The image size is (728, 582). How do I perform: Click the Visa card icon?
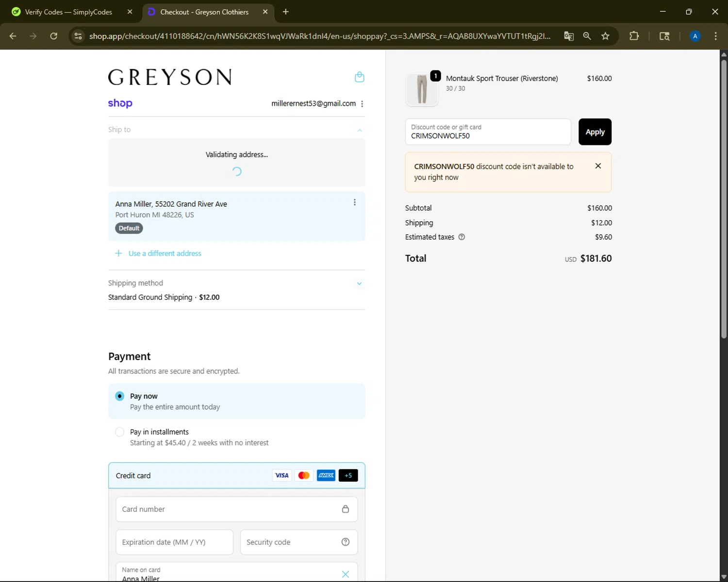[x=281, y=475]
